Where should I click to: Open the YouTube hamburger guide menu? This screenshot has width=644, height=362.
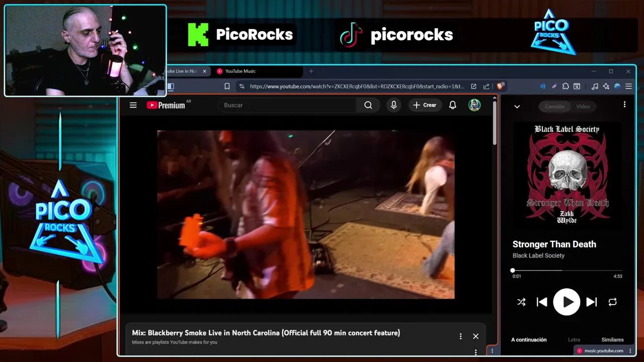click(133, 105)
